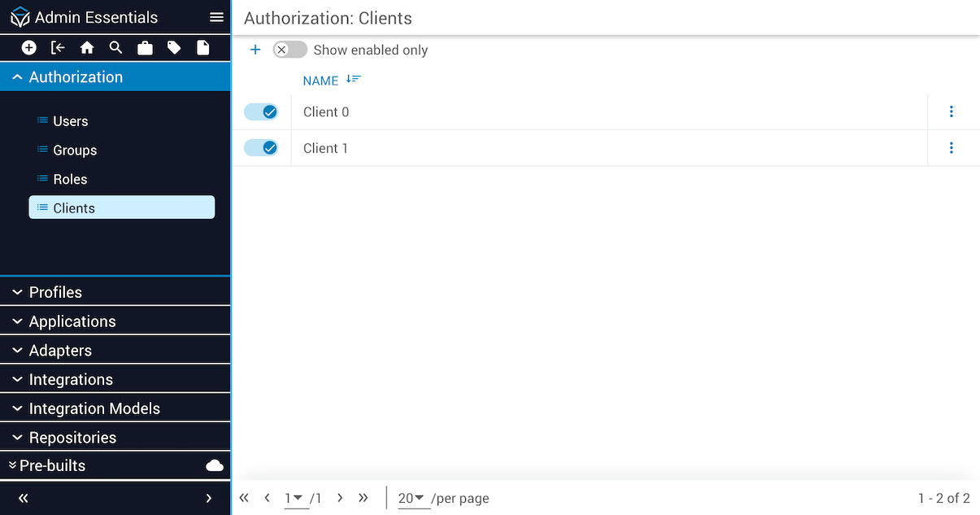The width and height of the screenshot is (980, 515).
Task: Open search via magnifier icon
Action: (x=115, y=48)
